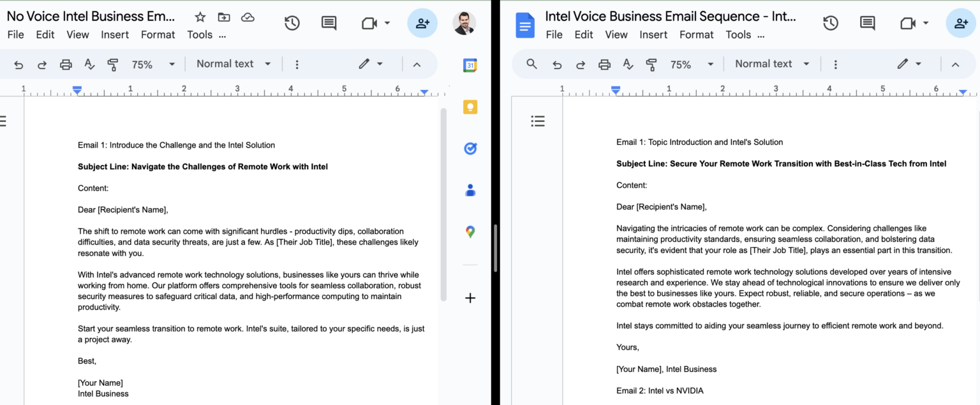Undo last action in left document

19,64
